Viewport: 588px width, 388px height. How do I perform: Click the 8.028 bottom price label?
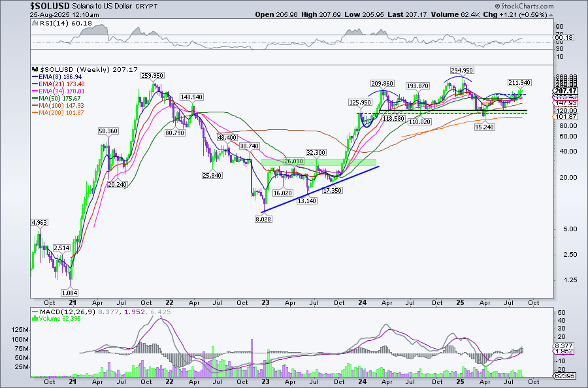point(263,219)
